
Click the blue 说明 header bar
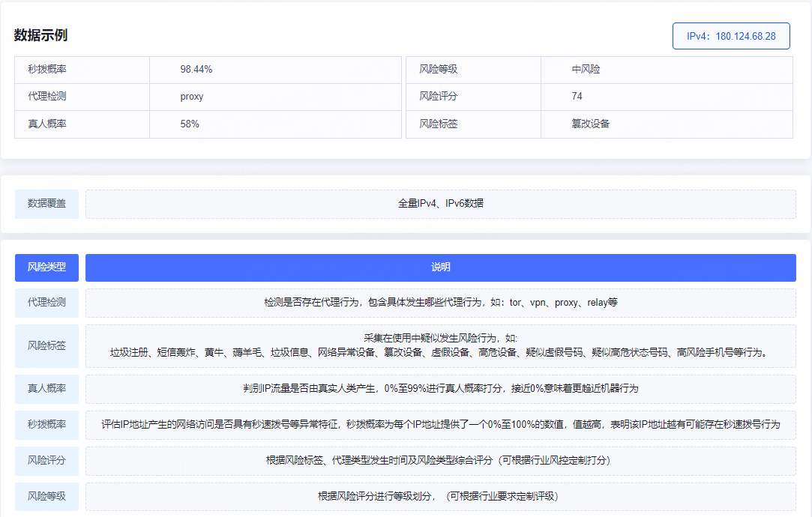click(x=441, y=267)
